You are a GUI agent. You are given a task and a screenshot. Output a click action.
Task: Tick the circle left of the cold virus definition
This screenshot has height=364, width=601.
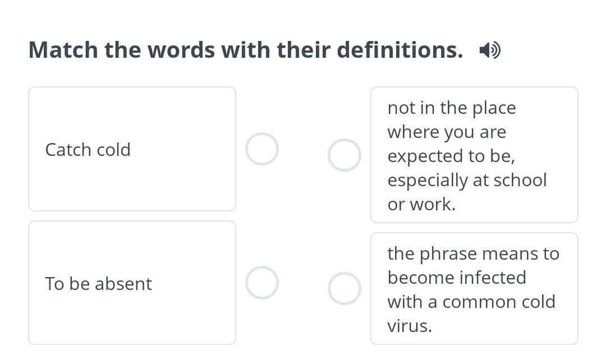pos(344,289)
